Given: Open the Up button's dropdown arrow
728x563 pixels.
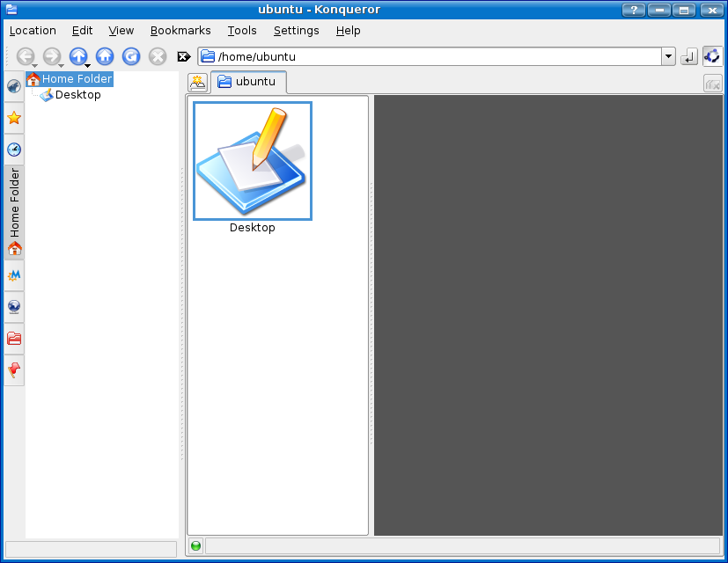Looking at the screenshot, I should pyautogui.click(x=88, y=66).
